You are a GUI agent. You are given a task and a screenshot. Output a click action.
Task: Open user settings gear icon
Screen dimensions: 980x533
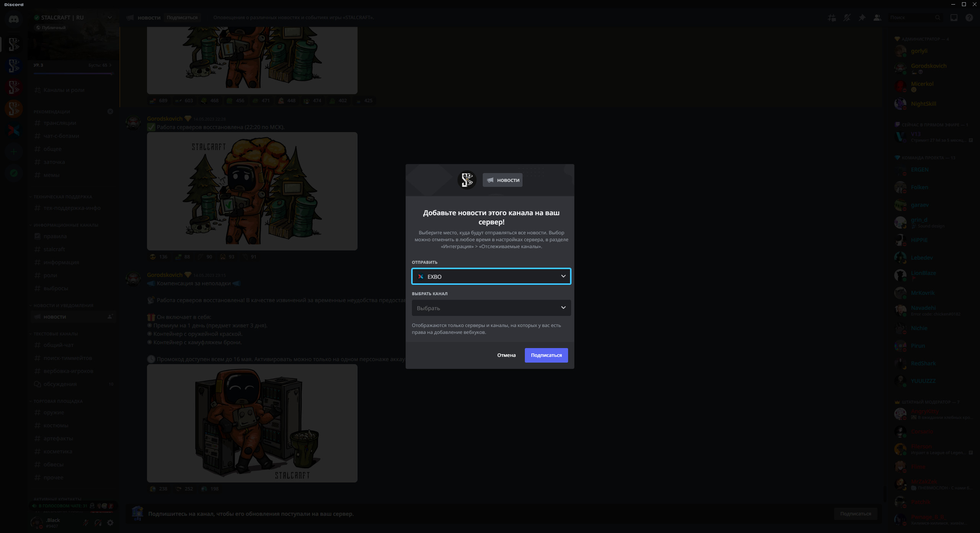click(x=110, y=523)
